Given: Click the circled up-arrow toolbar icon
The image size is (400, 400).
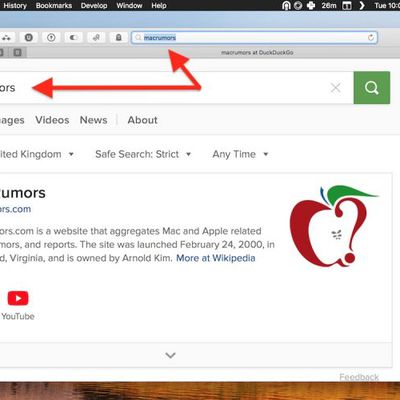Looking at the screenshot, I should pyautogui.click(x=51, y=38).
